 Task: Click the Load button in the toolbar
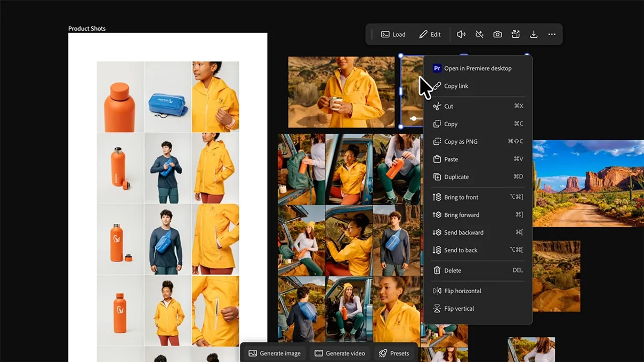(393, 34)
